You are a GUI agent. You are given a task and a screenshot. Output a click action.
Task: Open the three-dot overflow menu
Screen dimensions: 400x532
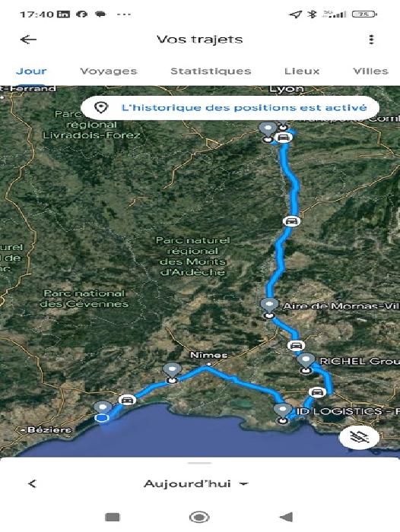[371, 40]
